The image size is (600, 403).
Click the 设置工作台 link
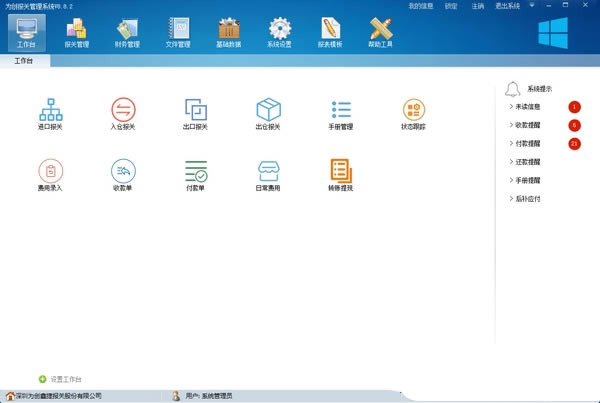point(65,379)
